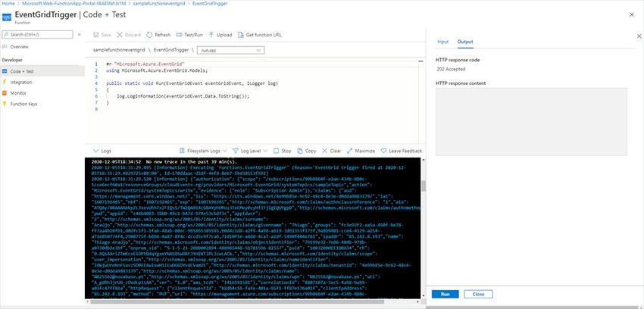The height and width of the screenshot is (309, 644).
Task: Click the Home breadcrumb link
Action: (x=8, y=3)
